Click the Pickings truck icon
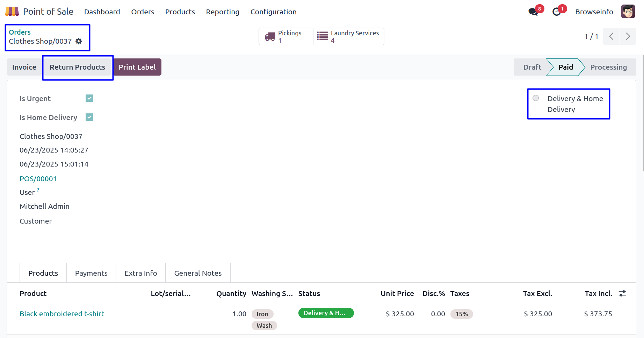 click(270, 36)
